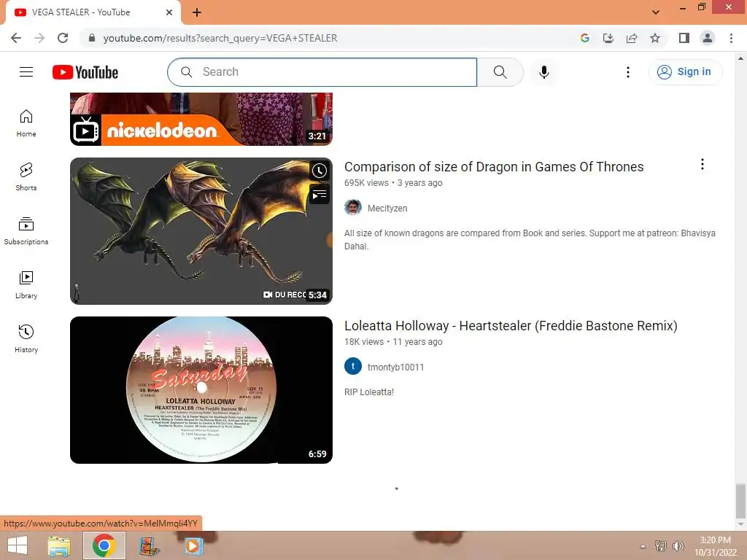
Task: Click Sign in button
Action: pyautogui.click(x=685, y=72)
